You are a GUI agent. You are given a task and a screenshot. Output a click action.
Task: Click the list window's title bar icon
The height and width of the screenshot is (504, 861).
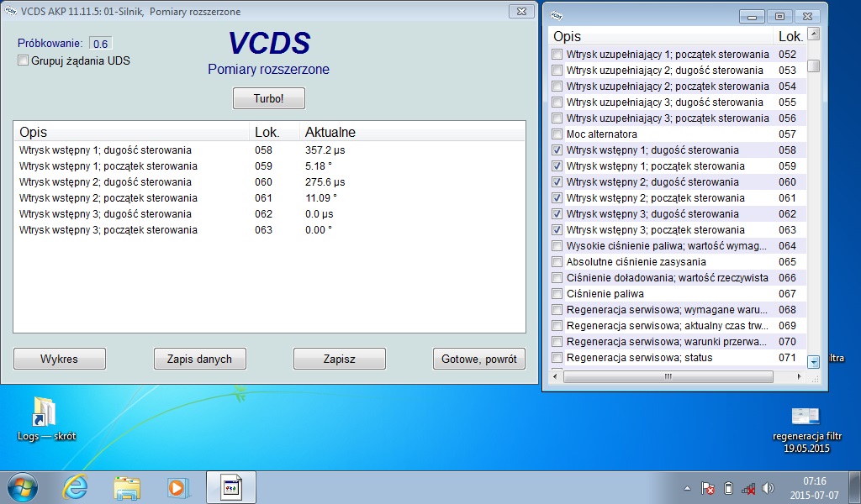pos(557,15)
